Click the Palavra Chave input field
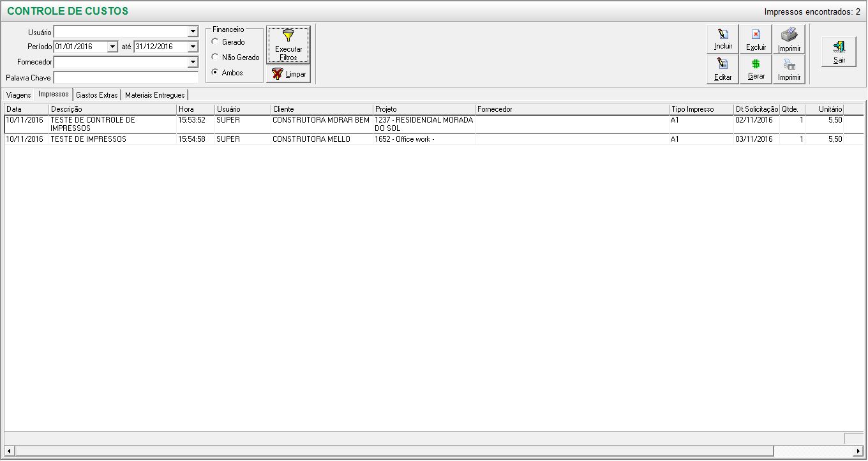 point(126,78)
